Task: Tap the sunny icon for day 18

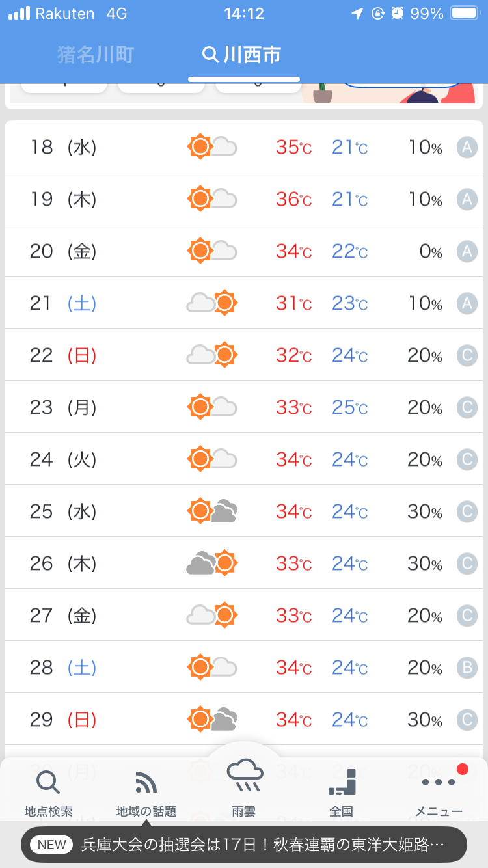Action: (x=211, y=146)
